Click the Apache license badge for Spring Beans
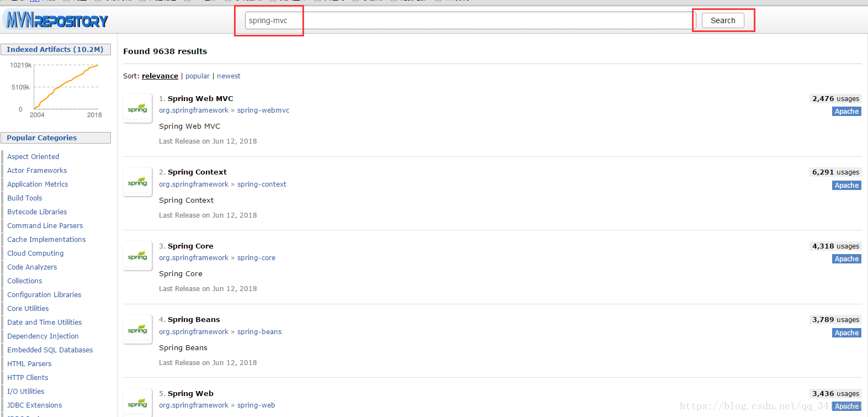Image resolution: width=868 pixels, height=417 pixels. tap(846, 333)
